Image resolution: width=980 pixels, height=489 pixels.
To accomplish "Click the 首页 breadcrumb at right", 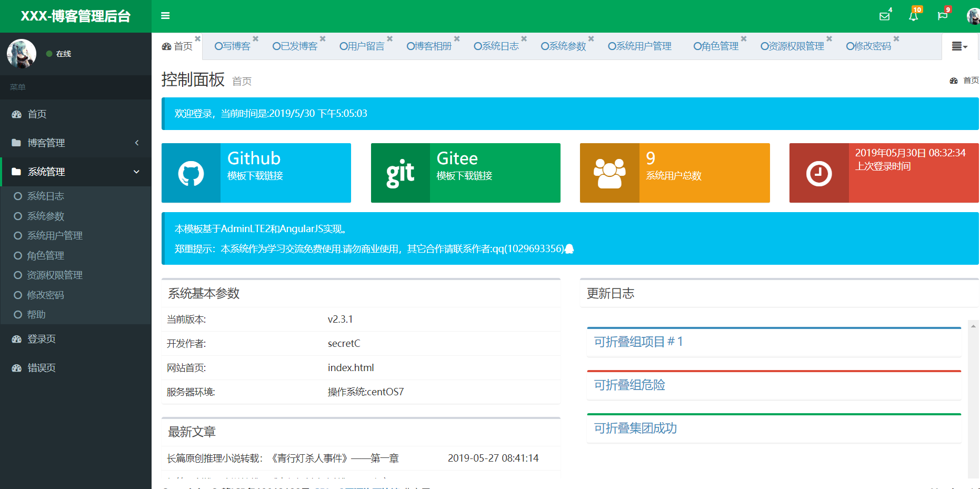I will pos(964,81).
